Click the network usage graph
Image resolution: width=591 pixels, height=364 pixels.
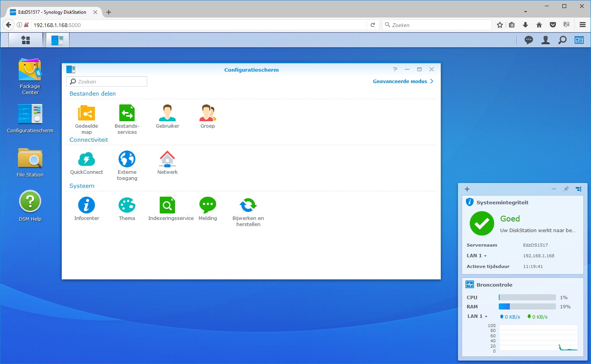click(538, 338)
